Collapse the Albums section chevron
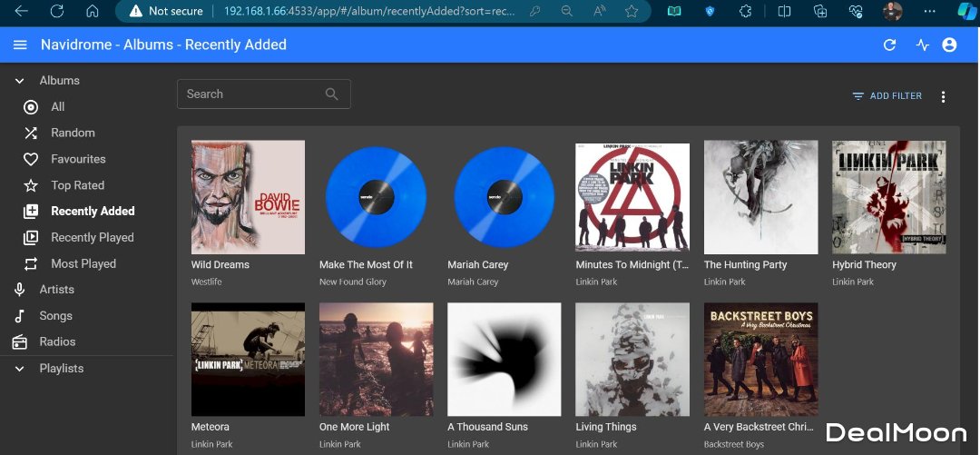Image resolution: width=980 pixels, height=455 pixels. click(x=19, y=81)
